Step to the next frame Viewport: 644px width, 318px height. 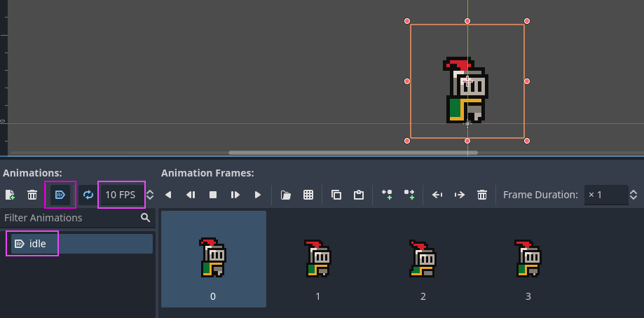pos(235,195)
